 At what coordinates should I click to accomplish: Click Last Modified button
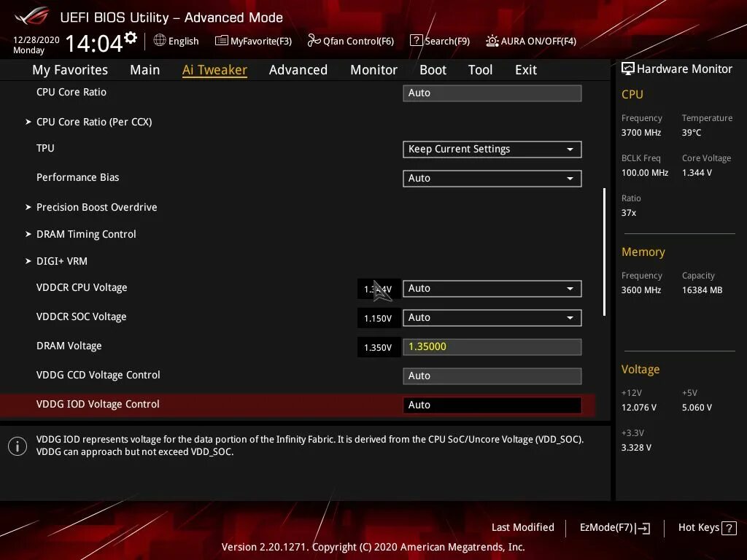[522, 528]
